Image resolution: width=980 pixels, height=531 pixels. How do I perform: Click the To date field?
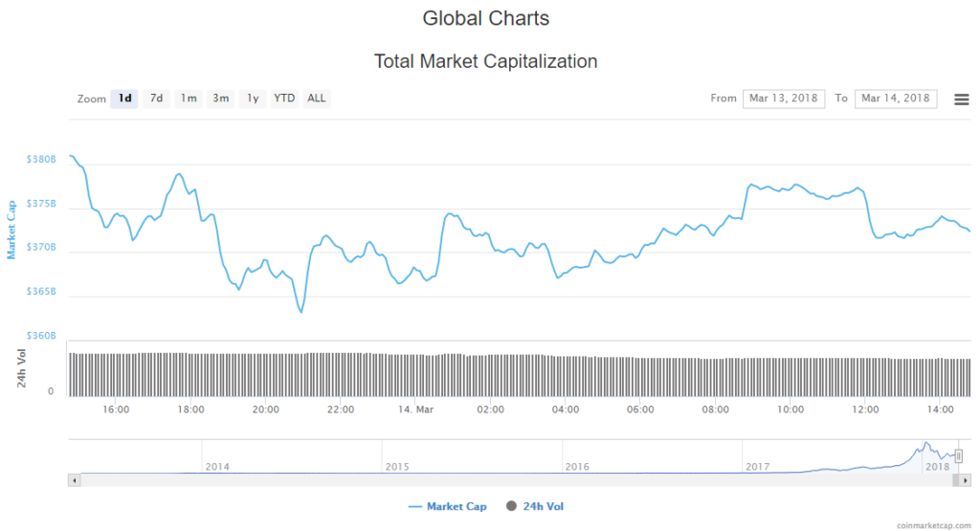[x=895, y=99]
